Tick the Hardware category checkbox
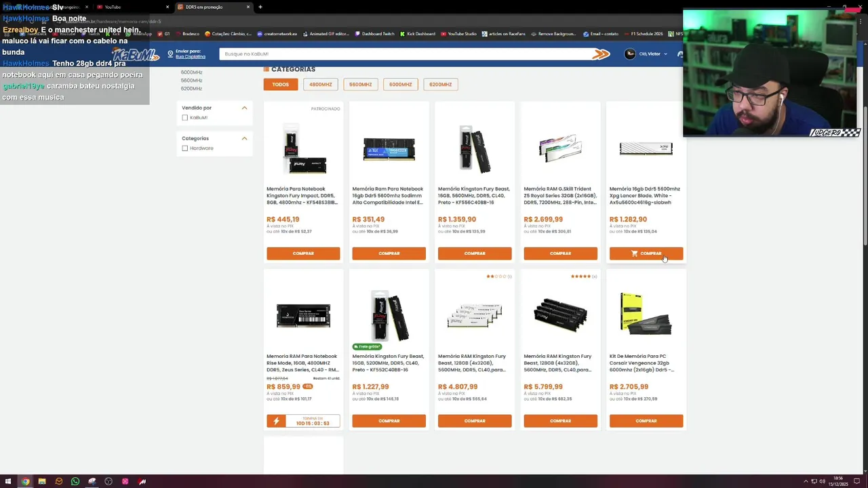 (x=184, y=148)
